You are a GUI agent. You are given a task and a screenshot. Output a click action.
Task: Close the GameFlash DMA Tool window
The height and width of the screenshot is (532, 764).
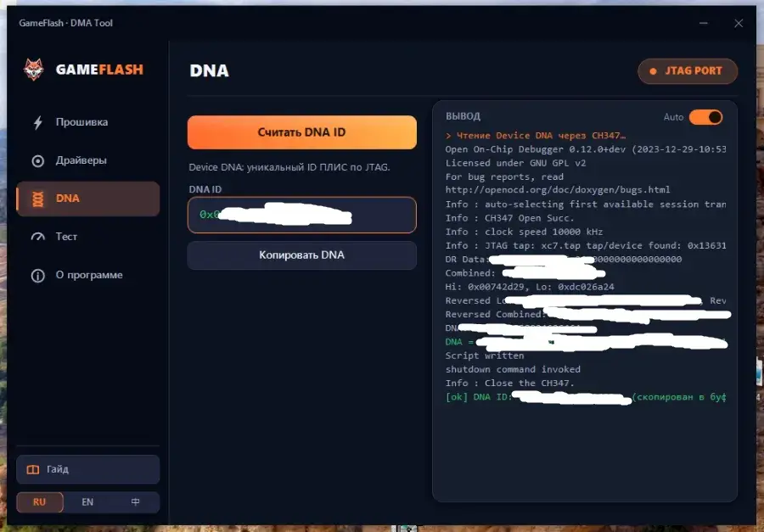tap(739, 23)
